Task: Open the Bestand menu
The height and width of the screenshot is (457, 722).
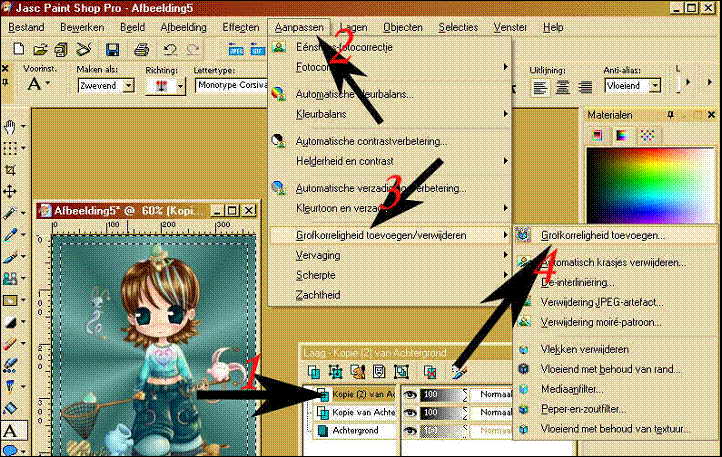Action: pyautogui.click(x=26, y=27)
